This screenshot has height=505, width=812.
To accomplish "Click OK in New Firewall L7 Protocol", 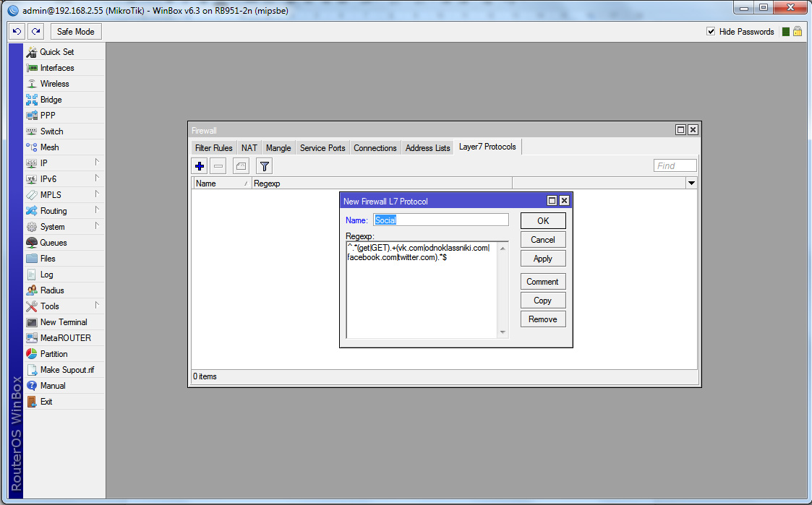I will click(543, 221).
